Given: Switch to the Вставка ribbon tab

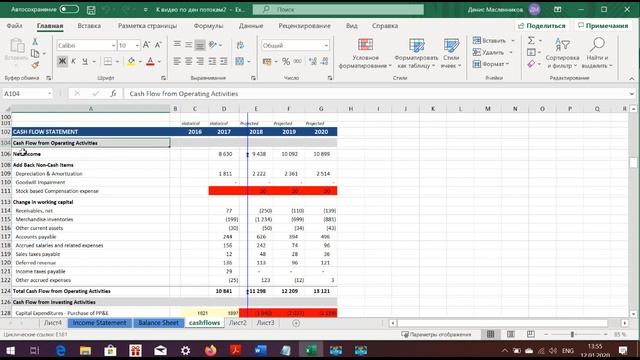Looking at the screenshot, I should (89, 26).
